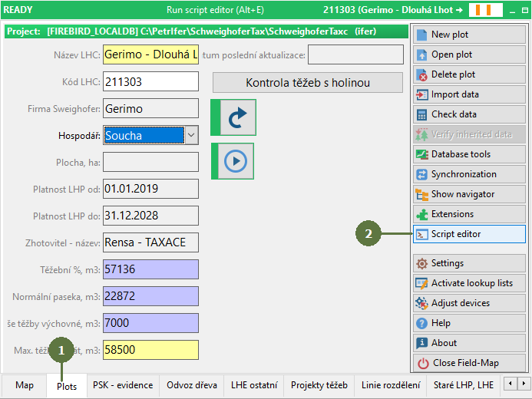Click the Kód LHC input field
The width and height of the screenshot is (532, 399).
[150, 82]
